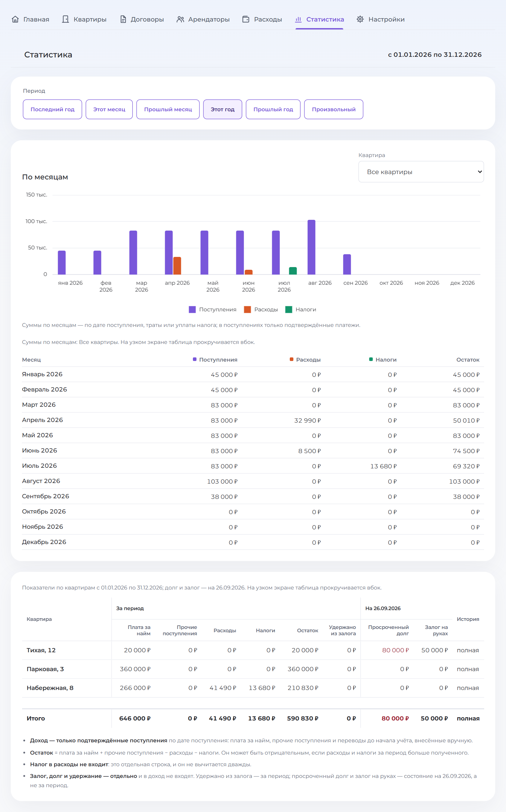Click the home icon beside Главная
Viewport: 506px width, 812px height.
click(x=15, y=19)
